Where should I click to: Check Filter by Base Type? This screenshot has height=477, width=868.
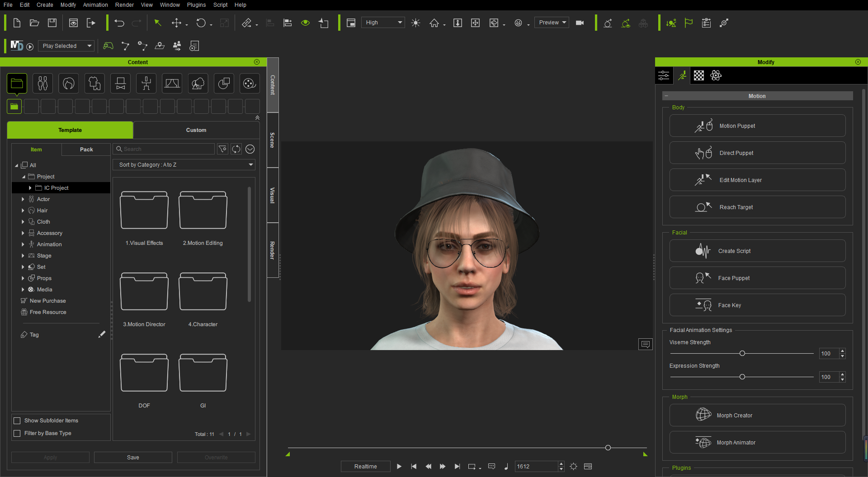coord(17,433)
